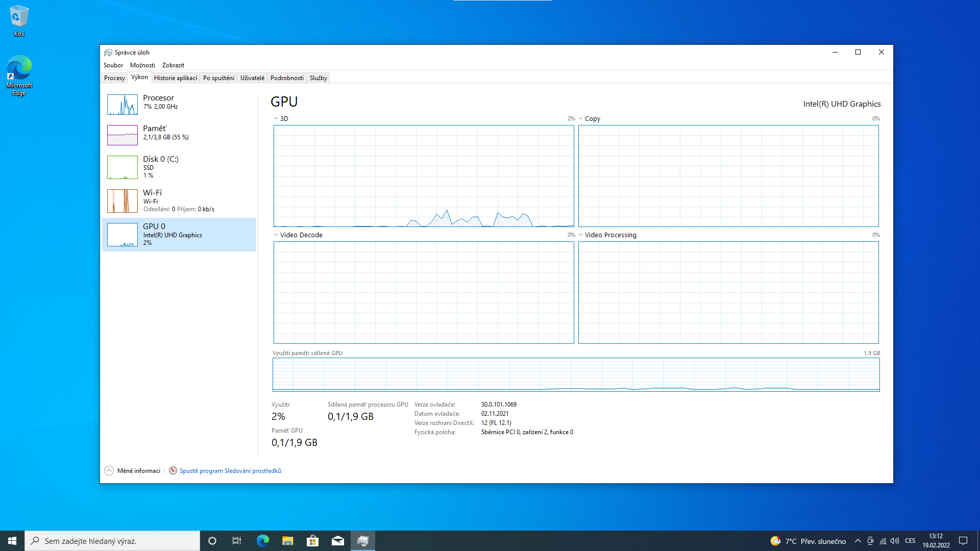Open the Wi-Fi network tray icon
Screen dimensions: 980x551
click(883, 541)
